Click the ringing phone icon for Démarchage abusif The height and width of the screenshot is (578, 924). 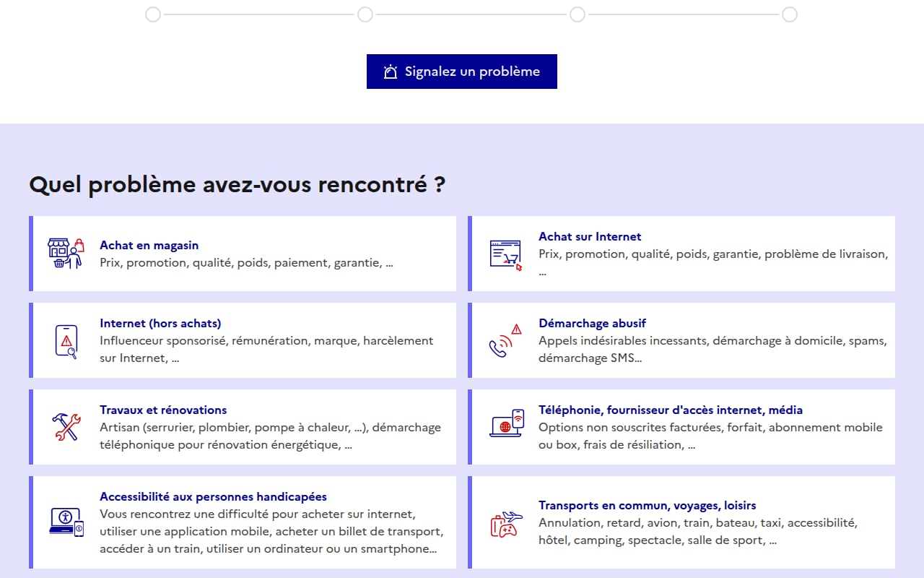click(505, 340)
